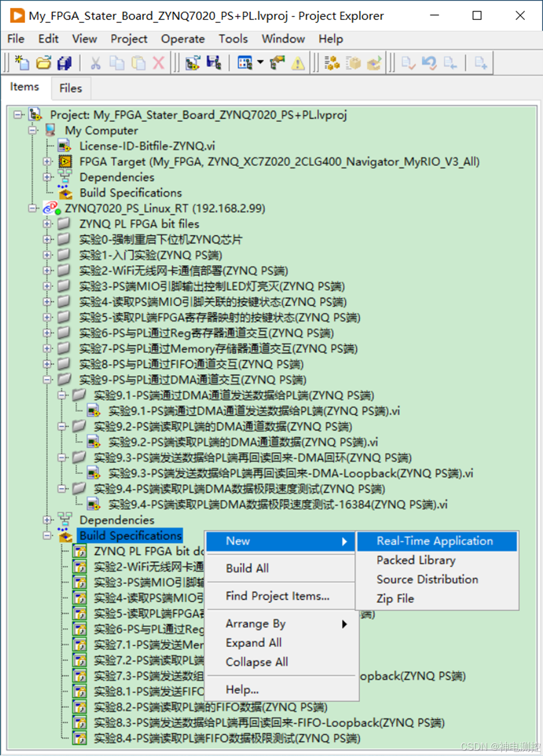
Task: Click the ZYNQ7020_PS_Linux_RT target icon
Action: (x=52, y=208)
